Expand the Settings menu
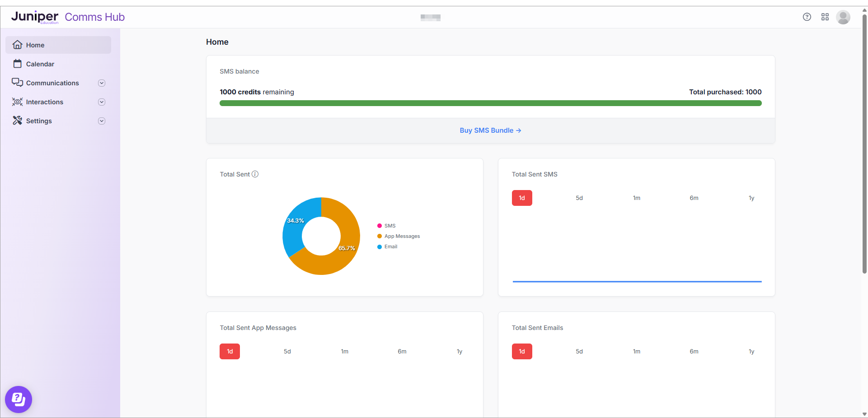This screenshot has width=868, height=418. 102,121
